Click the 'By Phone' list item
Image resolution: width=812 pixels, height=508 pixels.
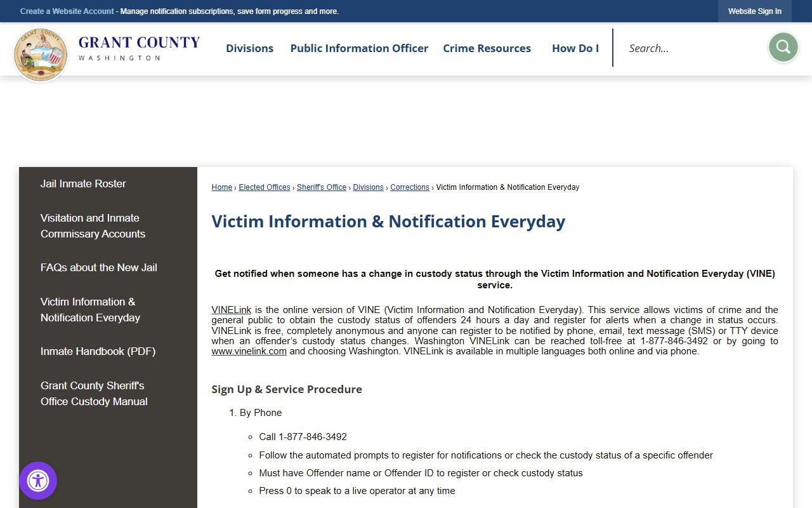tap(261, 413)
